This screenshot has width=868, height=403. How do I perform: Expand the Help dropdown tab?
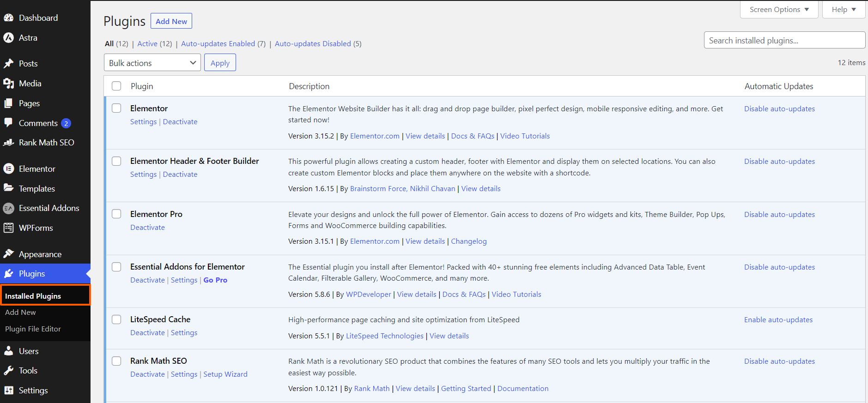click(x=844, y=10)
